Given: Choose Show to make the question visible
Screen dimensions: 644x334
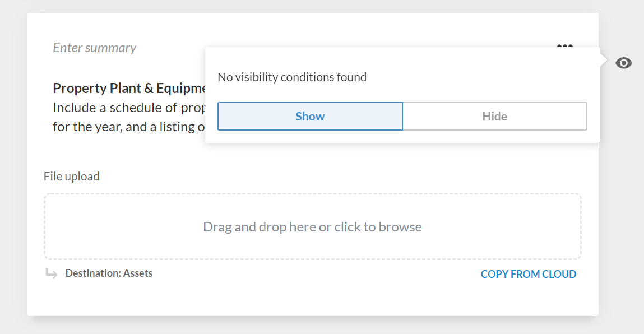Looking at the screenshot, I should point(310,116).
